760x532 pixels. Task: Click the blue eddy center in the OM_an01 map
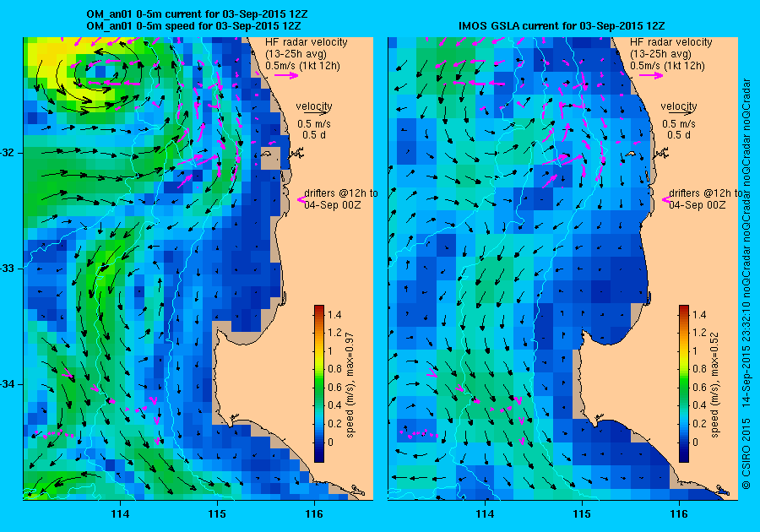click(x=100, y=72)
